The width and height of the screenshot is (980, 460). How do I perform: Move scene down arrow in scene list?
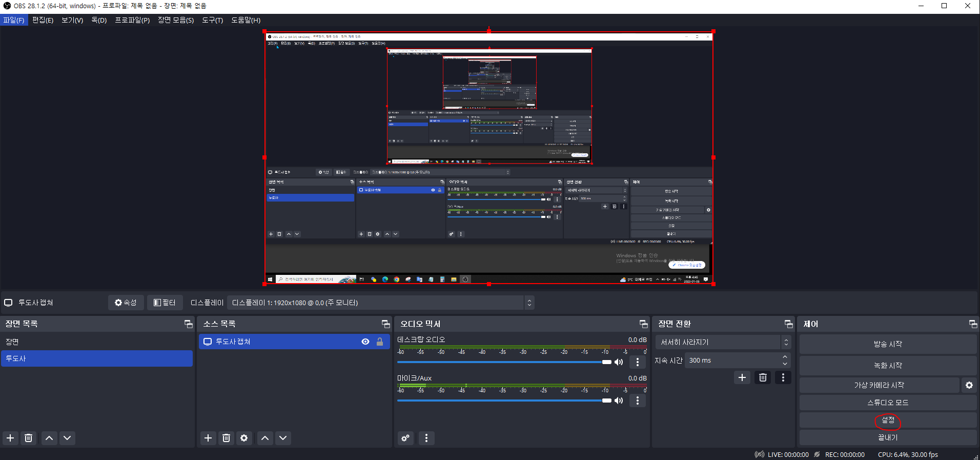67,438
